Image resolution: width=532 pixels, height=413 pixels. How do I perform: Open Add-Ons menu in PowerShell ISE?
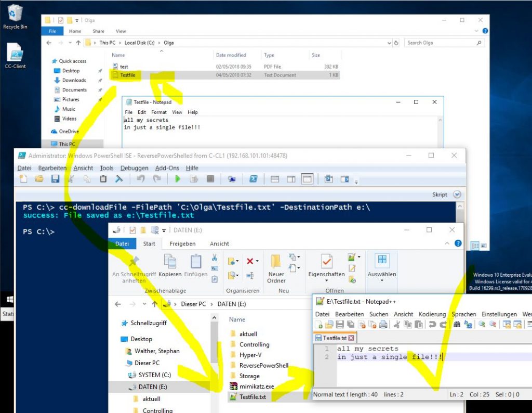[167, 168]
